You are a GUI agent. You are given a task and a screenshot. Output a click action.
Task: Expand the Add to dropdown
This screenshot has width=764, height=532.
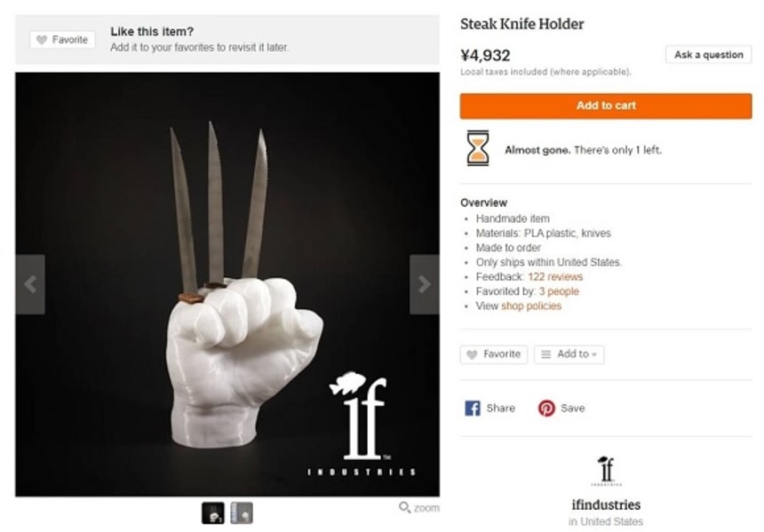pyautogui.click(x=569, y=354)
